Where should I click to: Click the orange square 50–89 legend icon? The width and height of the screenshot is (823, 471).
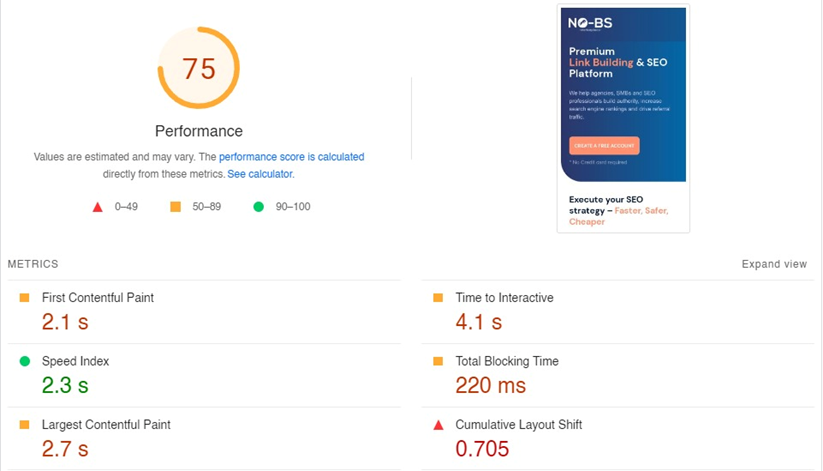click(176, 207)
